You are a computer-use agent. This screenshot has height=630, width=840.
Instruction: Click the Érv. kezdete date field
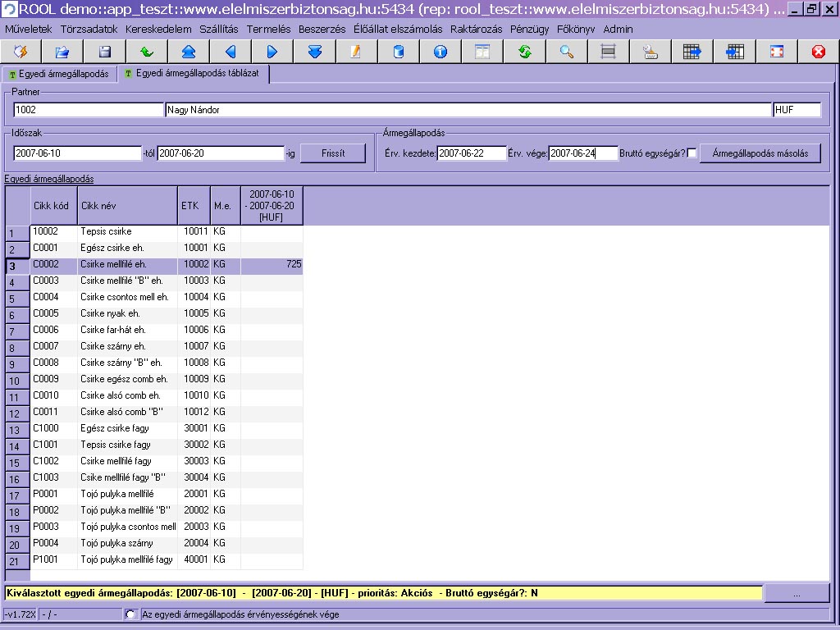472,153
